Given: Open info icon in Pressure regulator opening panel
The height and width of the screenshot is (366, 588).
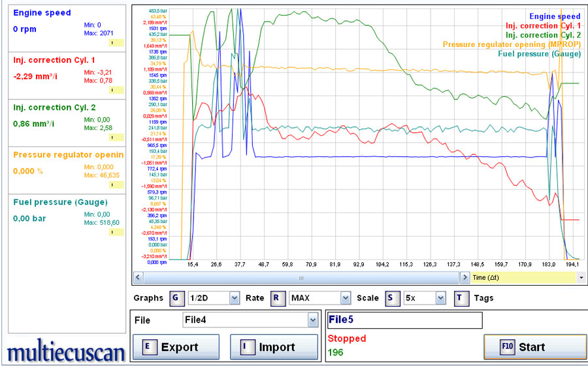Looking at the screenshot, I should tap(116, 185).
